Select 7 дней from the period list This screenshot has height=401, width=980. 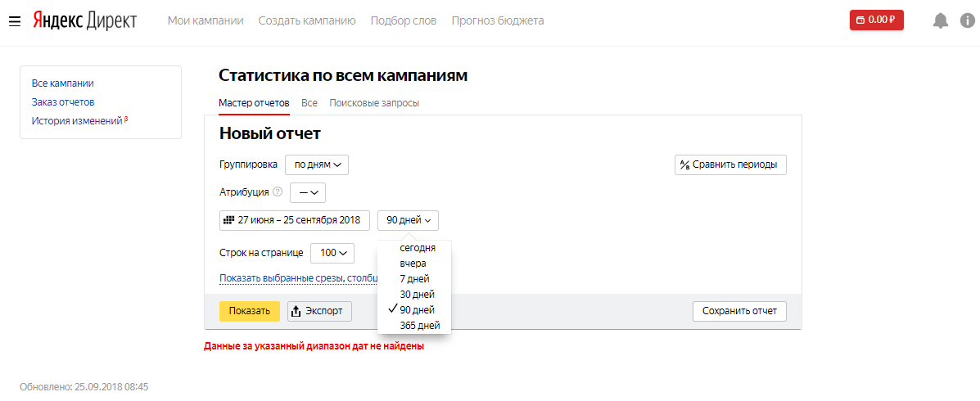point(414,278)
